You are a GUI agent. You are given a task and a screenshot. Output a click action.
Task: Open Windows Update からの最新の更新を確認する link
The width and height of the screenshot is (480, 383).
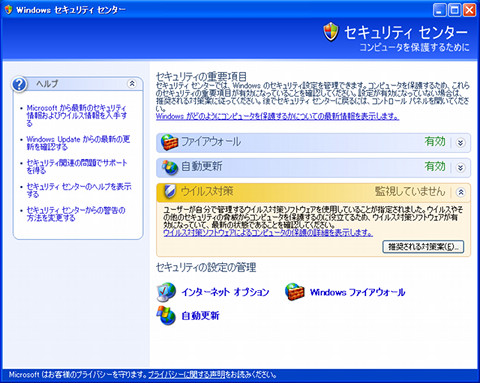click(78, 143)
